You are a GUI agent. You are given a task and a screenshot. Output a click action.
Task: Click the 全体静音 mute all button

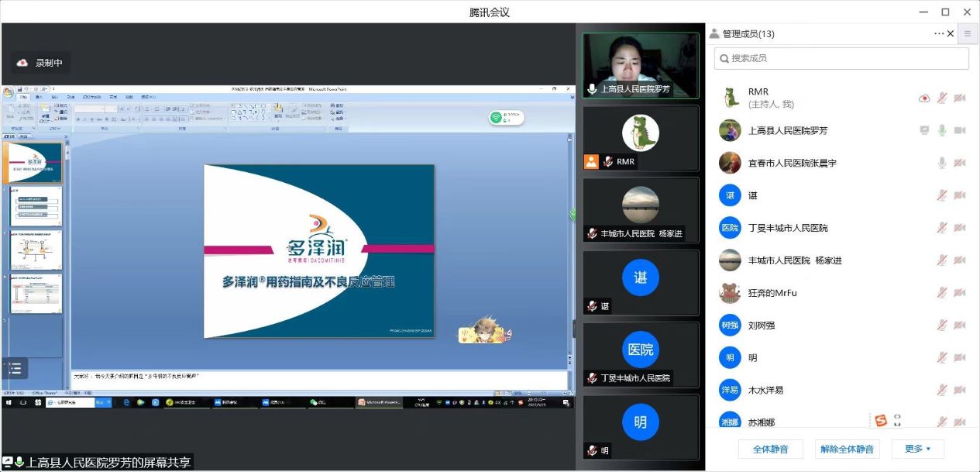pos(770,449)
